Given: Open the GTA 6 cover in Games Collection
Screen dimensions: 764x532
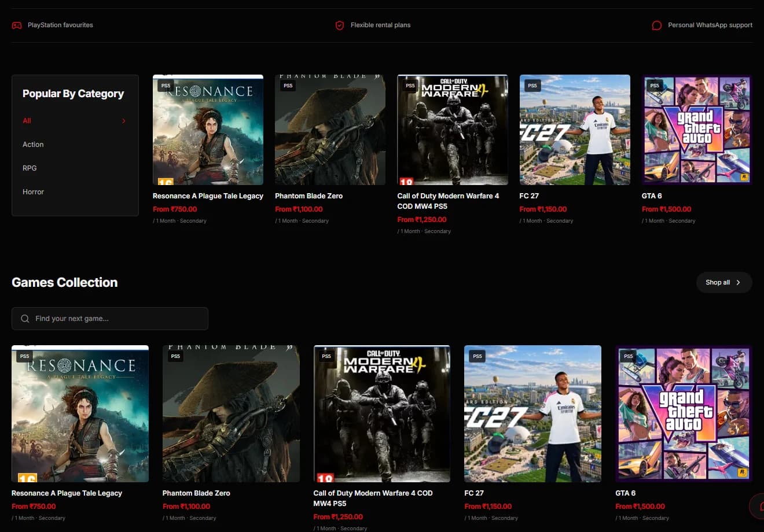Looking at the screenshot, I should (x=684, y=414).
